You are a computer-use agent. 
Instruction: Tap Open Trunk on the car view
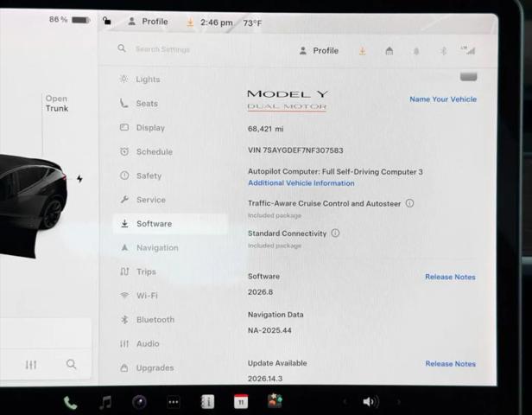(x=57, y=103)
